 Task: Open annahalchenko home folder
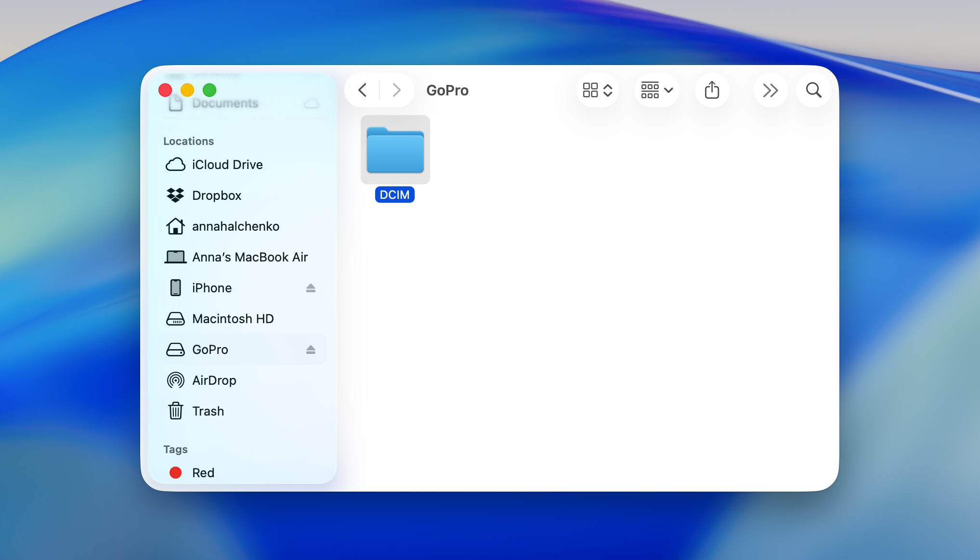(x=235, y=226)
